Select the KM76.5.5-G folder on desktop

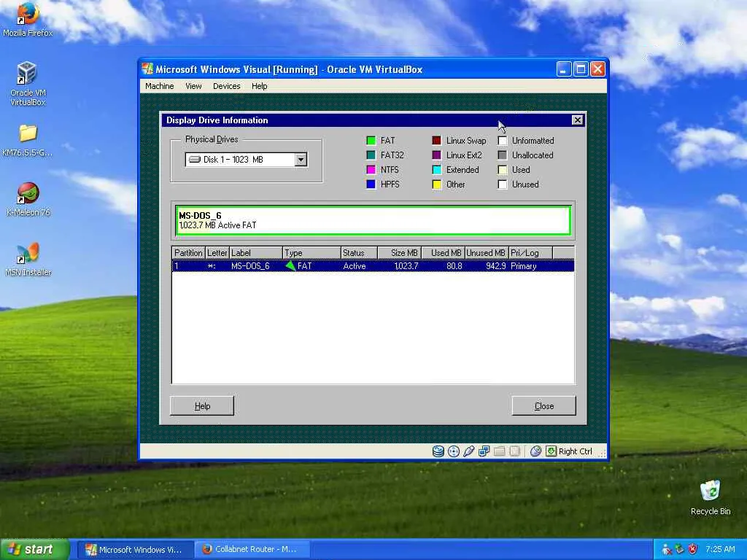pyautogui.click(x=28, y=141)
